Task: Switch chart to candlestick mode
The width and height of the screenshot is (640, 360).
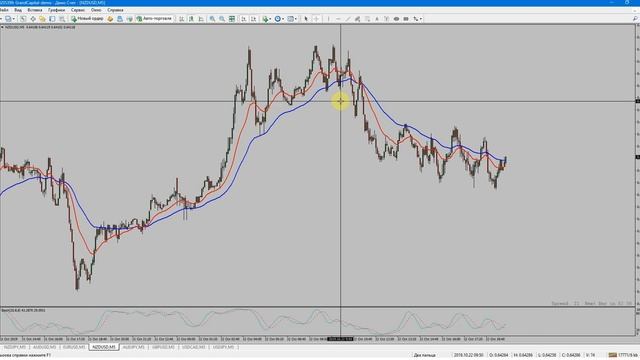Action: (191, 19)
